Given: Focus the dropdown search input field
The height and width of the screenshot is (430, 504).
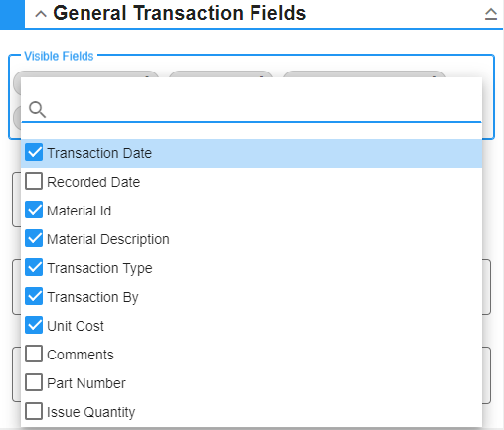Looking at the screenshot, I should pyautogui.click(x=263, y=110).
